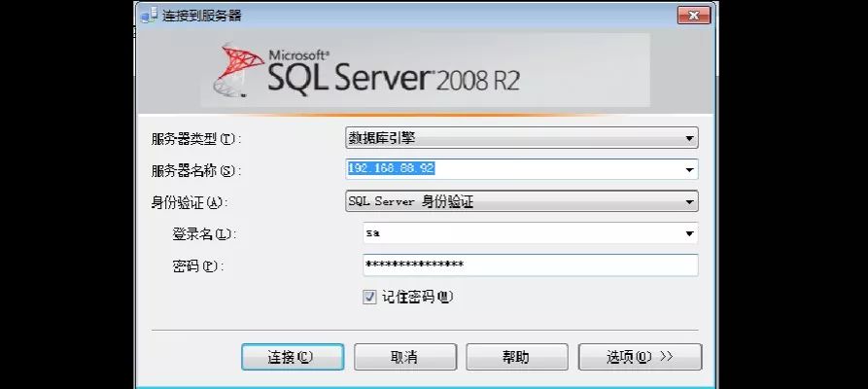Screen dimensions: 868x389
Task: Click the 服务器名称(S) label
Action: click(x=196, y=170)
